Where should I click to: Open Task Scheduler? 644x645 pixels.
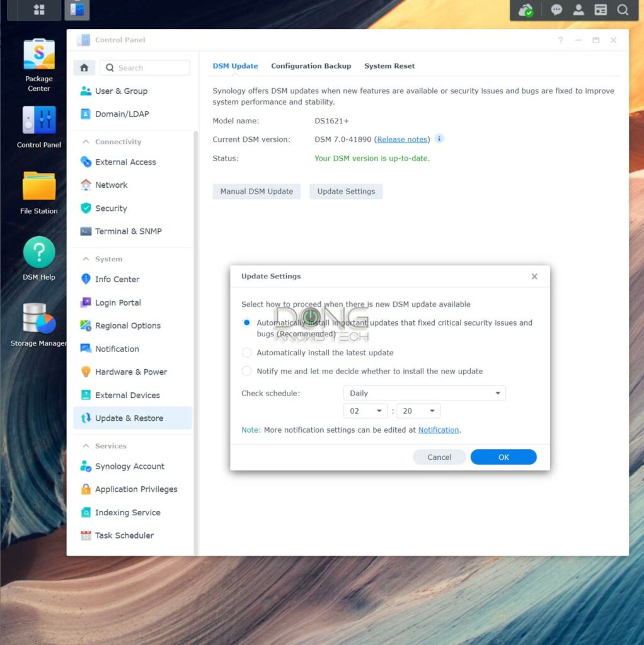[x=132, y=535]
